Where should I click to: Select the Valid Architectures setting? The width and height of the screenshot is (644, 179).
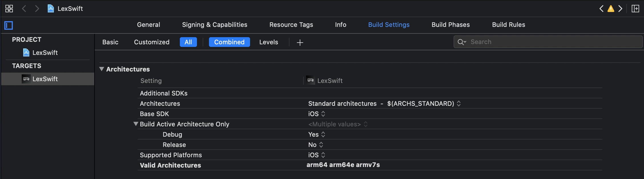(170, 165)
